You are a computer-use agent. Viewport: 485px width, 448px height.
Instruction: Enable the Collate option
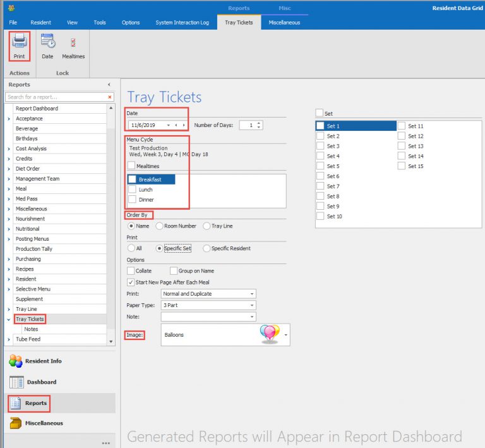click(x=131, y=271)
